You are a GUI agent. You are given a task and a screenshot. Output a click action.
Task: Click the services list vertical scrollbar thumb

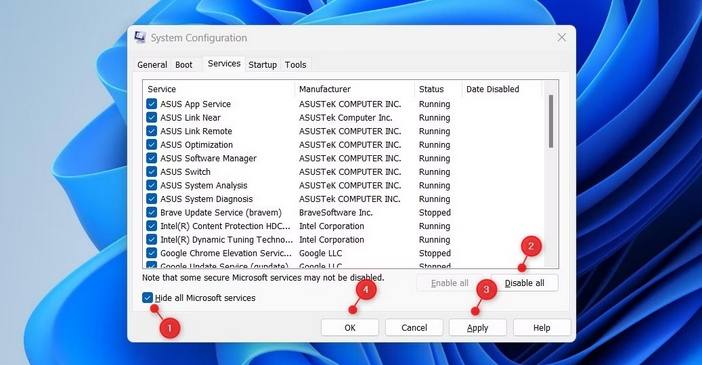coord(551,121)
